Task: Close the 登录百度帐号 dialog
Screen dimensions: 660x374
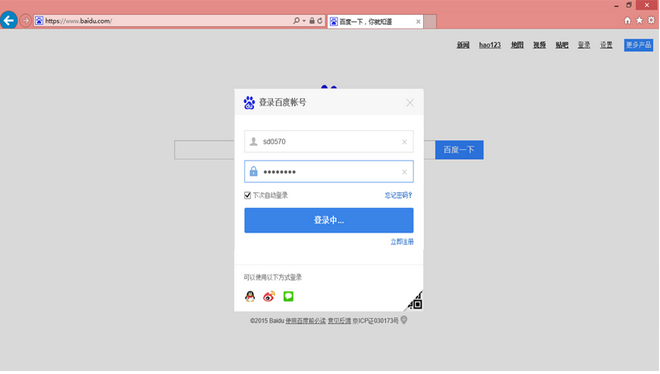Action: point(410,103)
